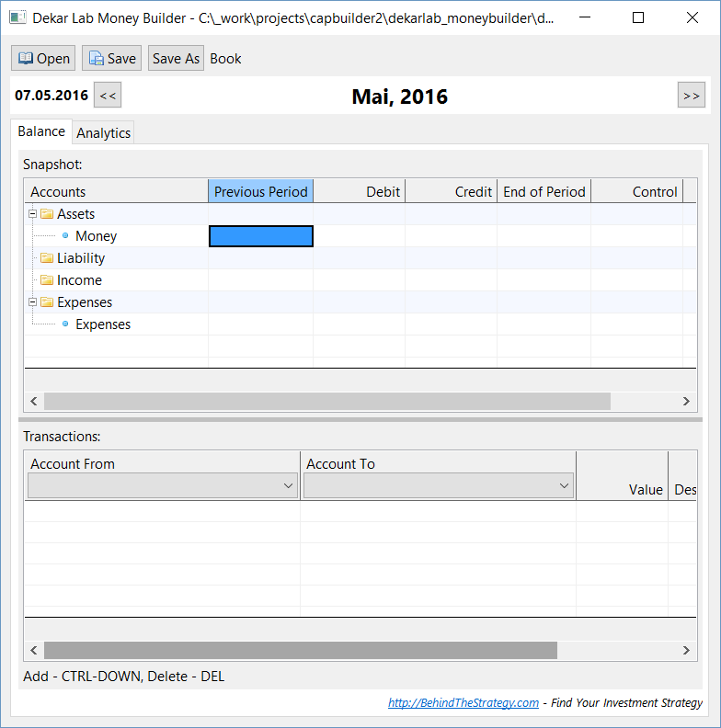Click the 07.05.2016 date label
721x728 pixels.
pos(51,96)
